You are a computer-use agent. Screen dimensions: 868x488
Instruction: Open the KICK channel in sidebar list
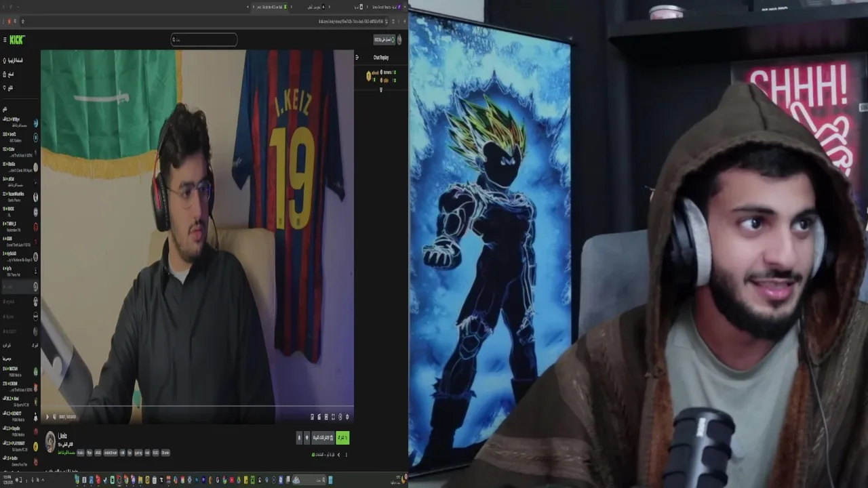pyautogui.click(x=20, y=211)
